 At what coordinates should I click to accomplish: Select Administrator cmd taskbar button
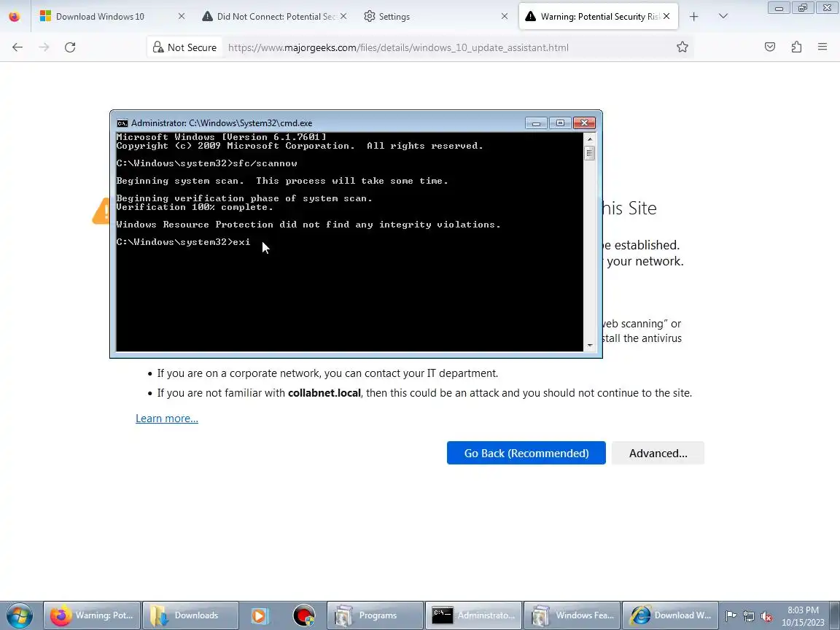(473, 615)
